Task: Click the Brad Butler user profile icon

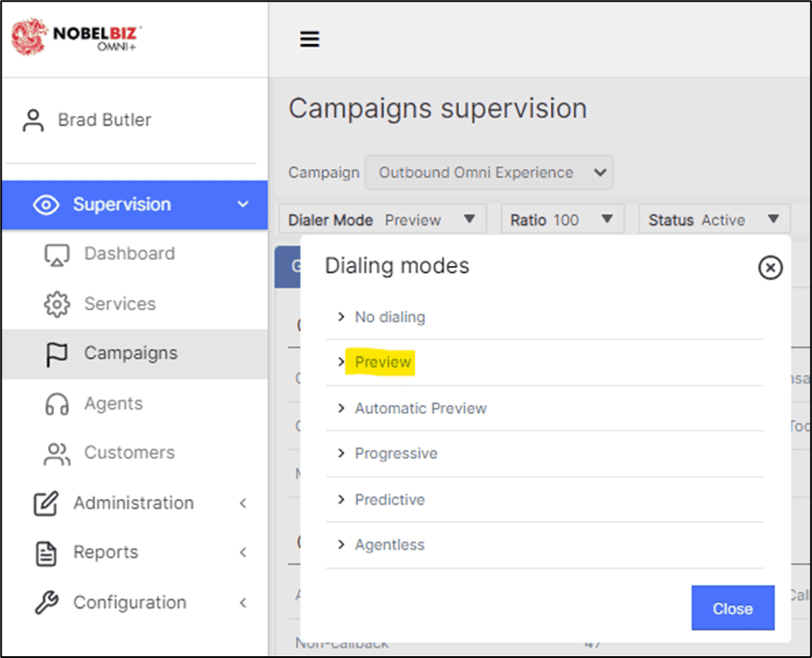Action: click(x=33, y=119)
